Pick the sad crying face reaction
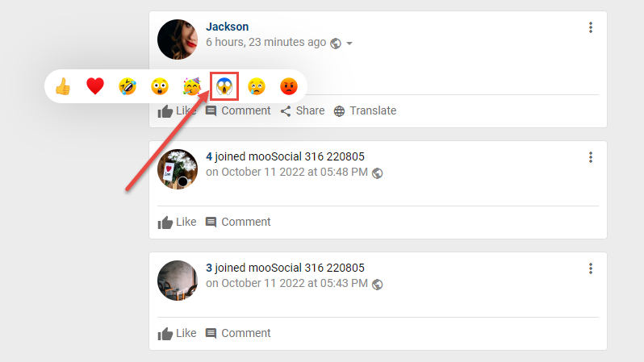 tap(257, 86)
